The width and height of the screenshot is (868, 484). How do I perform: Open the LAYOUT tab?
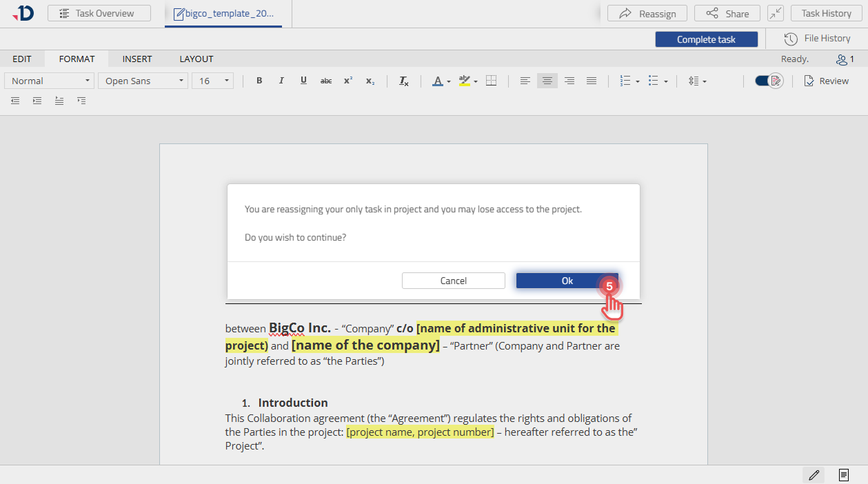point(196,59)
